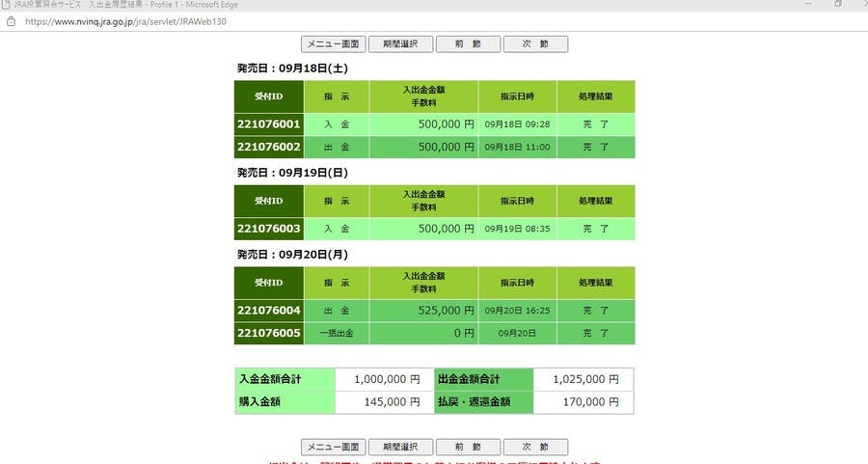Minimize the Edge window
This screenshot has width=868, height=464.
(x=808, y=5)
